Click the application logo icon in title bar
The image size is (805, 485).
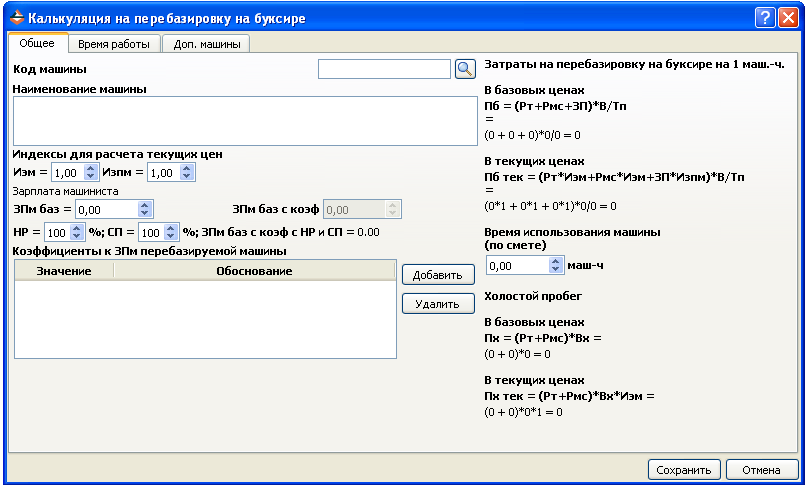click(17, 18)
